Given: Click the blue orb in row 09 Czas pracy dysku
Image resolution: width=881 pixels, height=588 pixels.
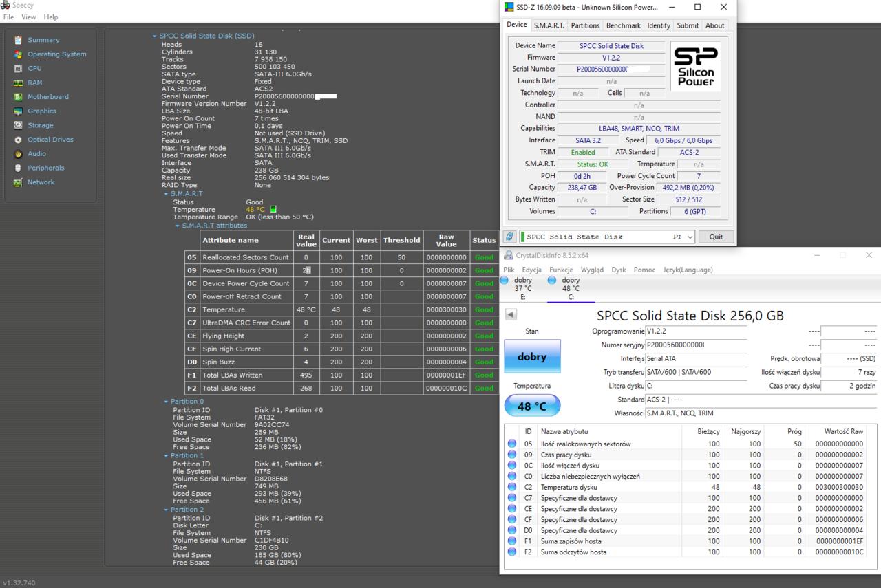Looking at the screenshot, I should pos(512,455).
